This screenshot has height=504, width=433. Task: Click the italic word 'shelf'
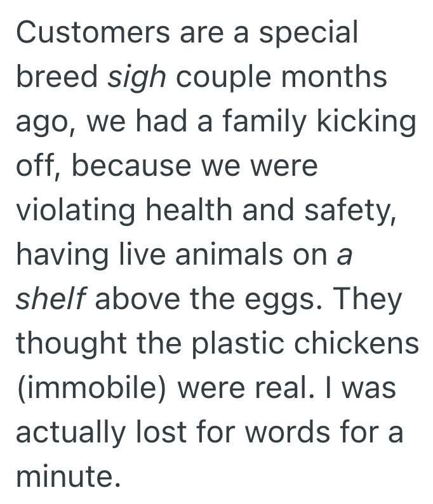[50, 298]
